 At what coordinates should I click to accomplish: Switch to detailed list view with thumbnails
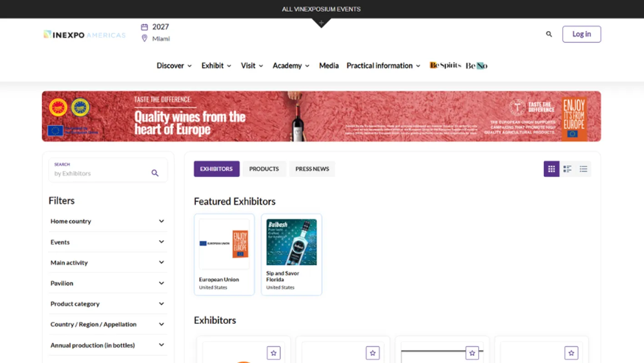[567, 169]
